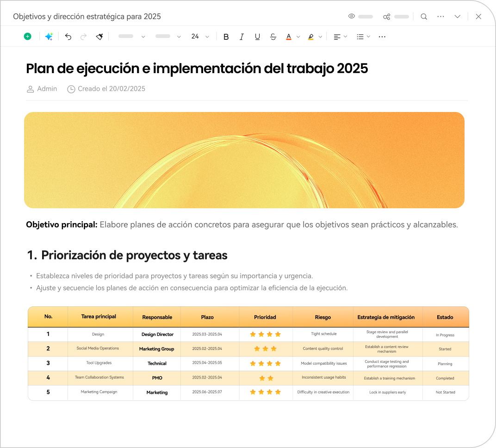Click the header collapse chevron button
The image size is (496, 448).
[x=458, y=17]
